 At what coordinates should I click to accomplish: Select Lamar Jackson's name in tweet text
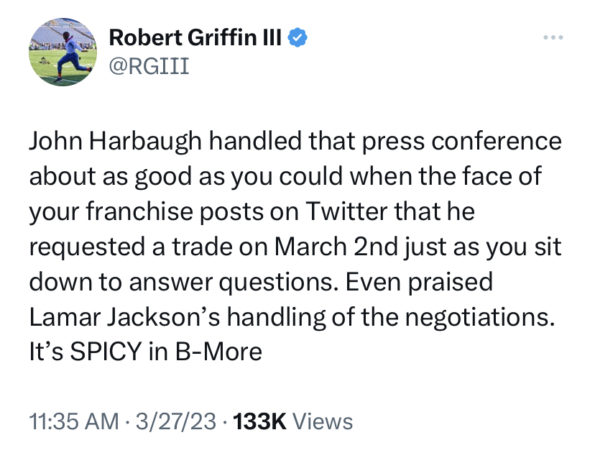(x=124, y=317)
